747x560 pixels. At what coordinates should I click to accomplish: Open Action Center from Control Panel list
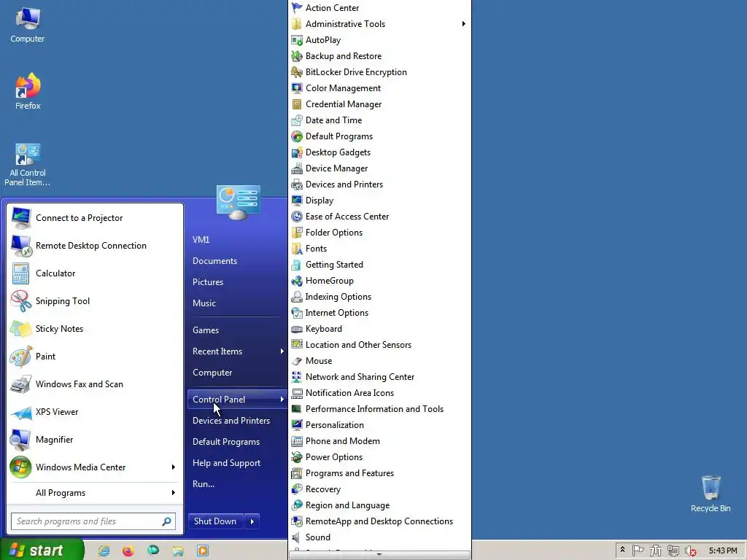coord(332,7)
